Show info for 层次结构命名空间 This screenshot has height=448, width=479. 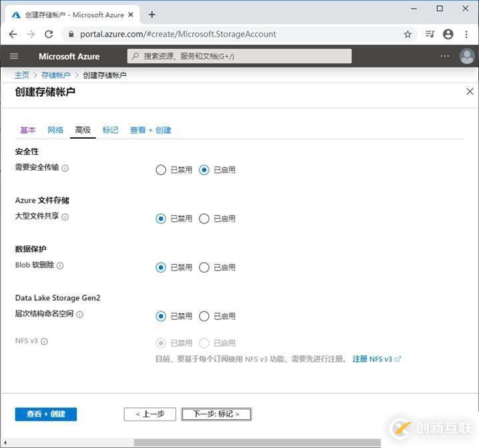point(80,315)
